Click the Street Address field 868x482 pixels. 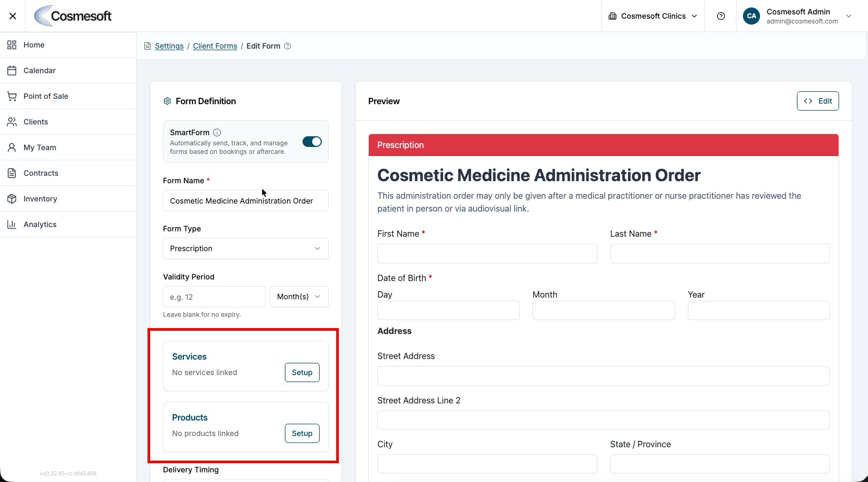(603, 376)
